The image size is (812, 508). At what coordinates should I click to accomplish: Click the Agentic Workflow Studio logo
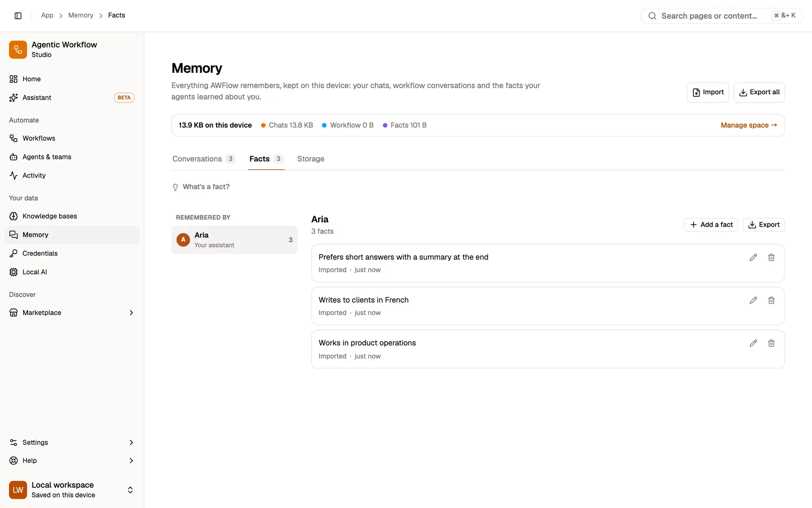click(x=18, y=50)
